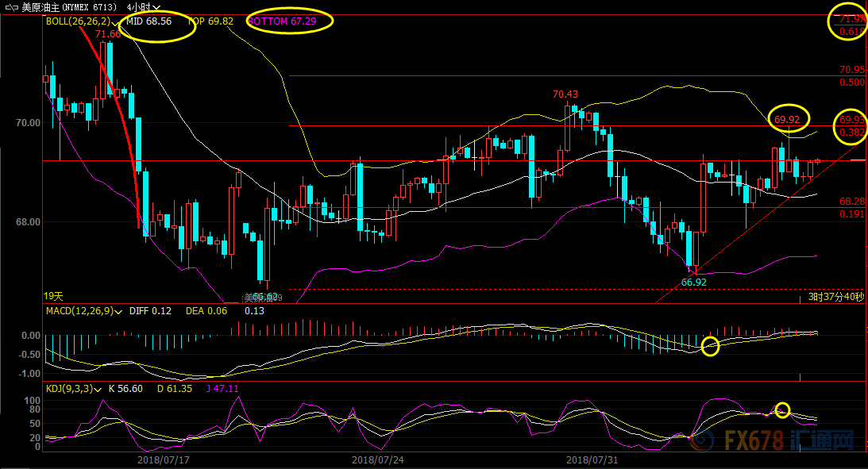Click the 美原油主 (NYMEX 6713) instrument title
Image resolution: width=868 pixels, height=469 pixels.
tap(69, 7)
